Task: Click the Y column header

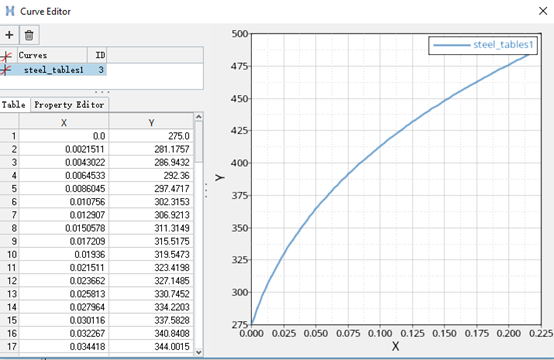Action: [x=151, y=122]
